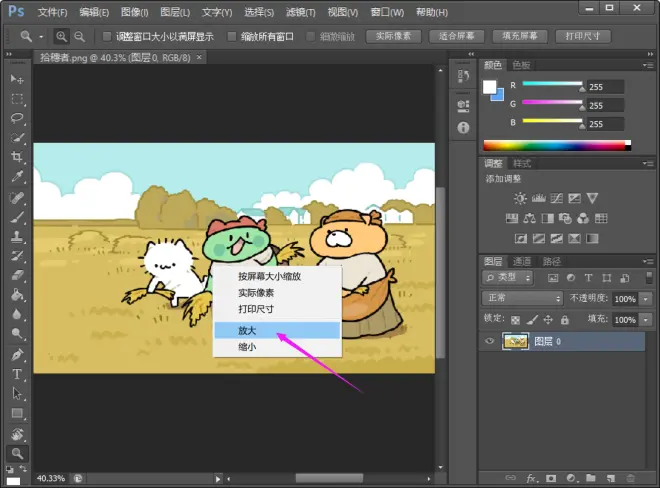Click the 图层 0 layer thumbnail

click(515, 341)
